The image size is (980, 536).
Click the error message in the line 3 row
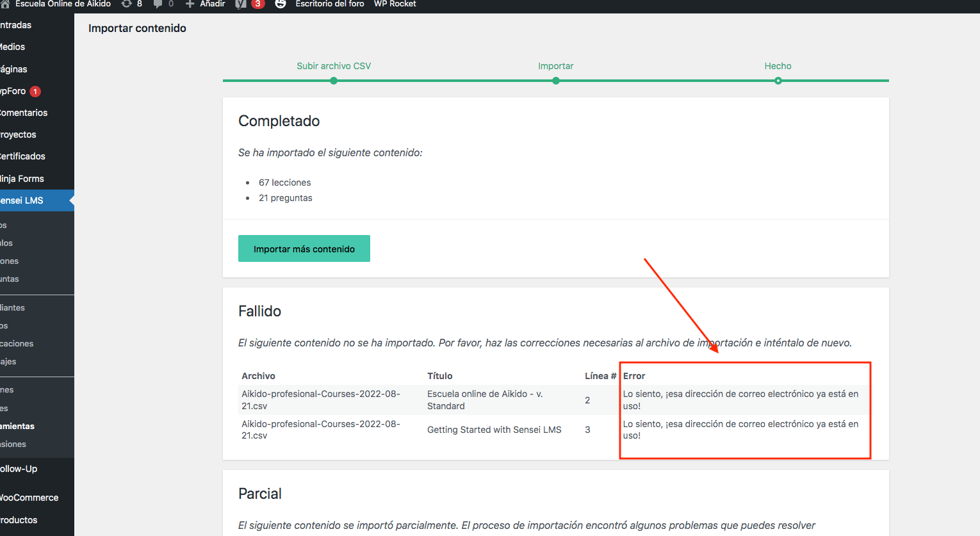pyautogui.click(x=740, y=430)
